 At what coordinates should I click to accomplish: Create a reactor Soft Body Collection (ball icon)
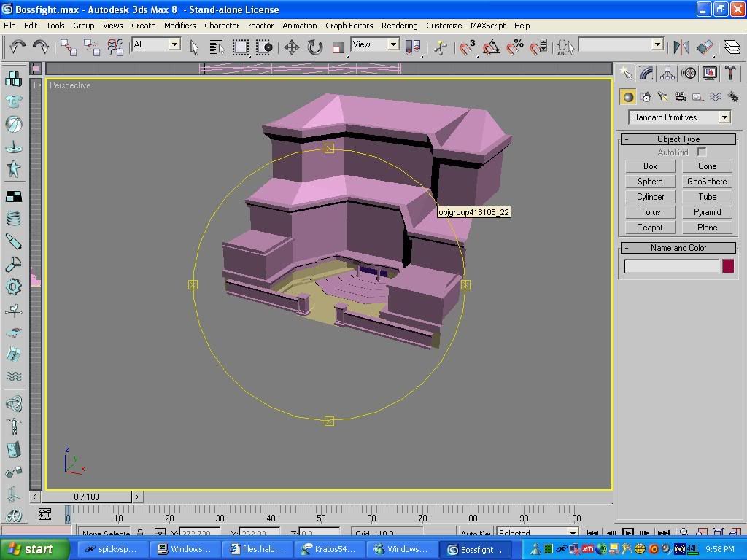[13, 124]
